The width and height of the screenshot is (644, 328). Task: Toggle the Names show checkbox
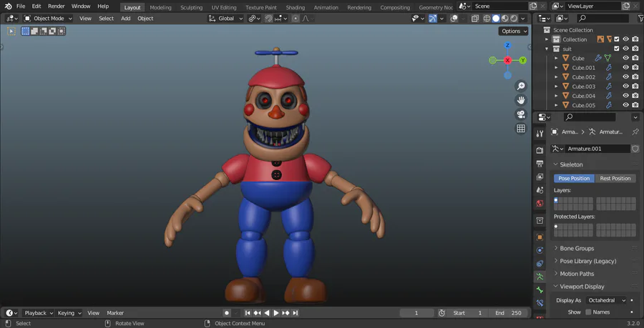[588, 312]
